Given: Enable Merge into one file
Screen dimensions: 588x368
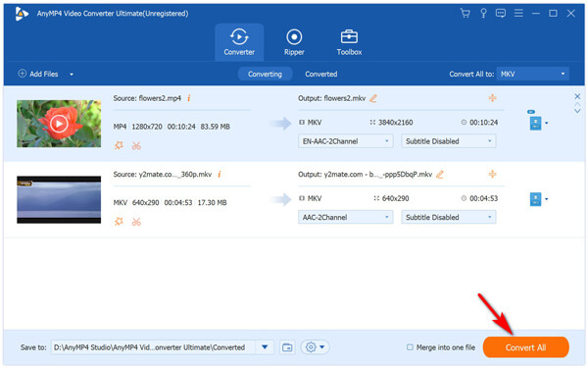Looking at the screenshot, I should 410,347.
